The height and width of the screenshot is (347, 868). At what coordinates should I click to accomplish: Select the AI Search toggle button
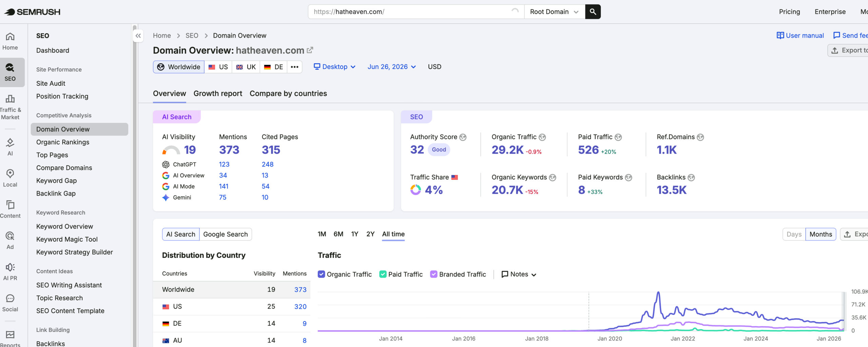[x=181, y=234]
